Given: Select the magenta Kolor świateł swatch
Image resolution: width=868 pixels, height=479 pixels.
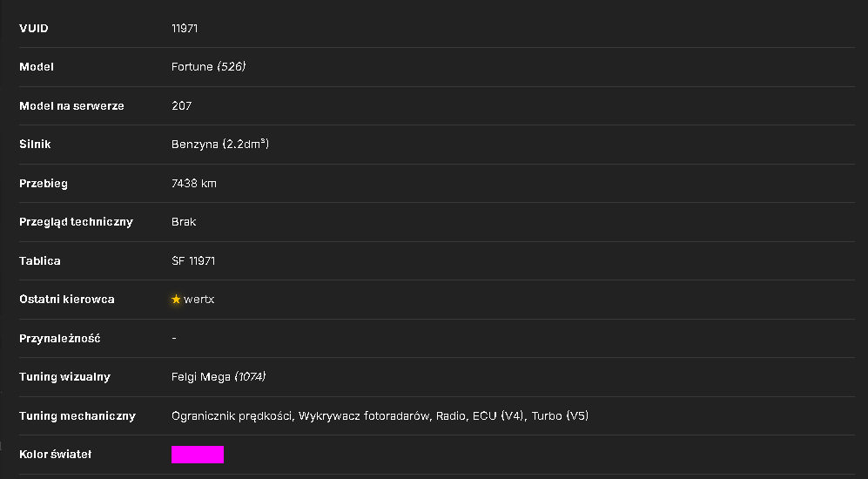Looking at the screenshot, I should (x=198, y=454).
